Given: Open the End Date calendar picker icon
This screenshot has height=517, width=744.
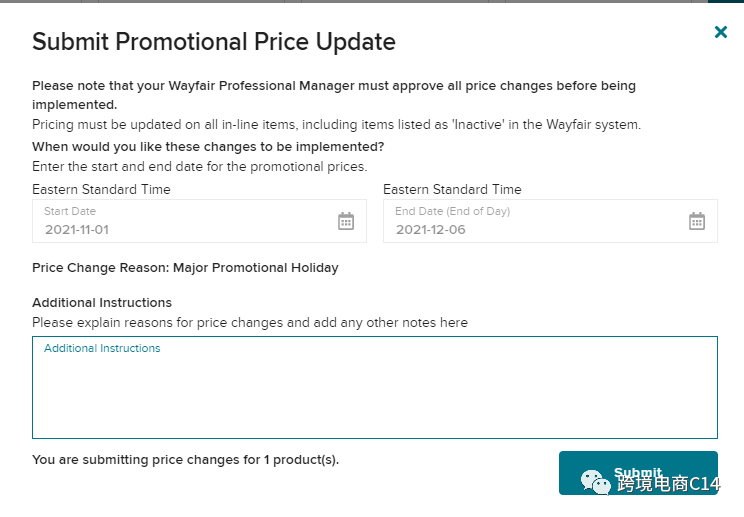Looking at the screenshot, I should [x=697, y=221].
